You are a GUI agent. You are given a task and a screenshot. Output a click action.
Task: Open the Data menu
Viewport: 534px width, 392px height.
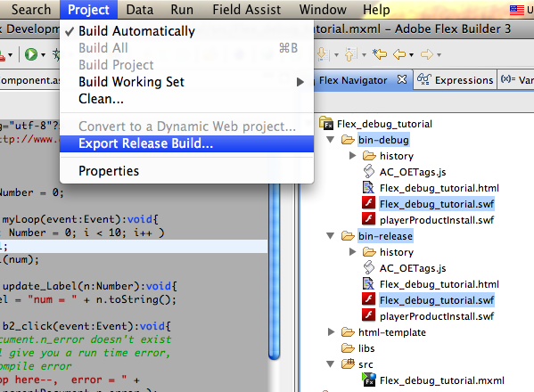click(140, 10)
